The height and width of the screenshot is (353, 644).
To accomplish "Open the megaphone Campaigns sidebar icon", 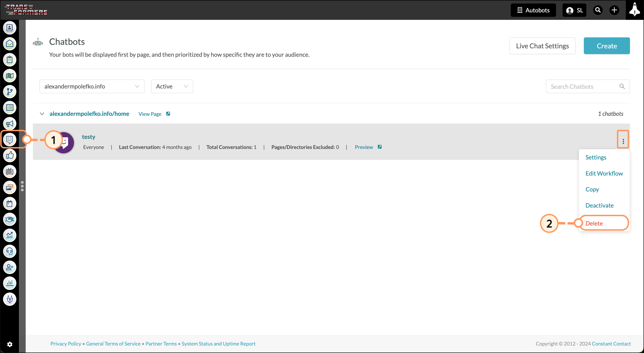I will click(10, 124).
